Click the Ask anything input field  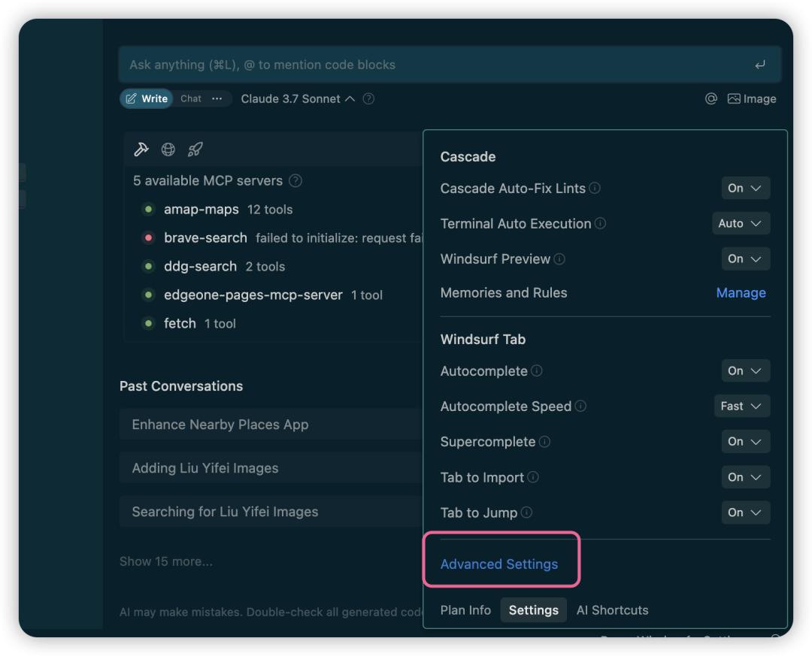436,65
